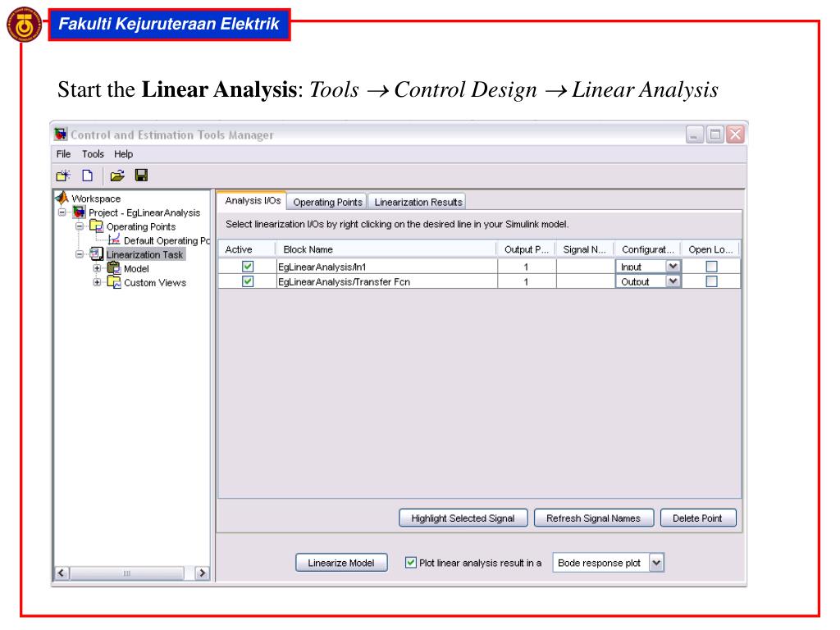Open the Bode response plot dropdown
Image resolution: width=840 pixels, height=630 pixels.
coord(656,563)
